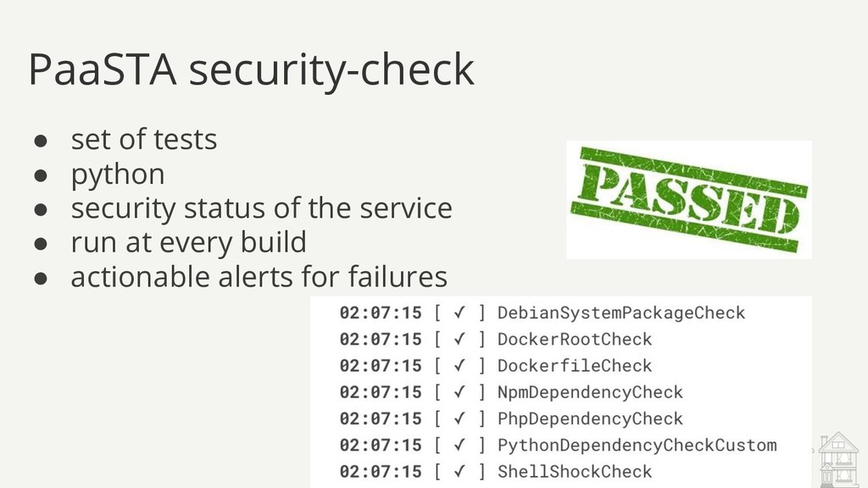Select the DebianSystemPackageCheck label
The height and width of the screenshot is (488, 868).
point(621,313)
